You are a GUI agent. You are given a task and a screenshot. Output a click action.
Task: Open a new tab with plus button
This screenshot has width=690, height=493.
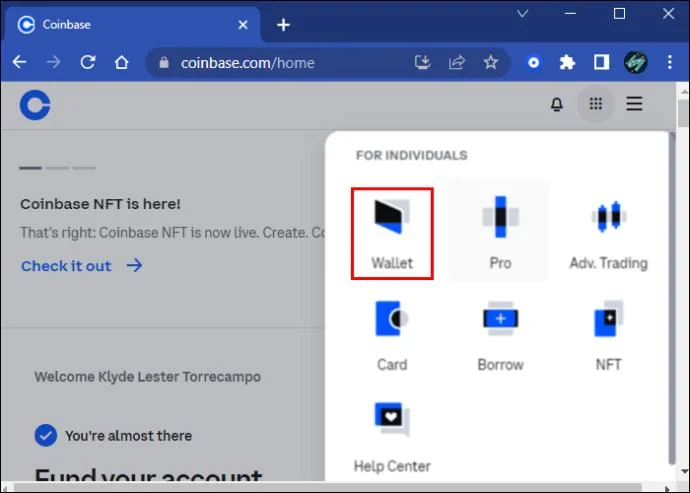(x=283, y=25)
